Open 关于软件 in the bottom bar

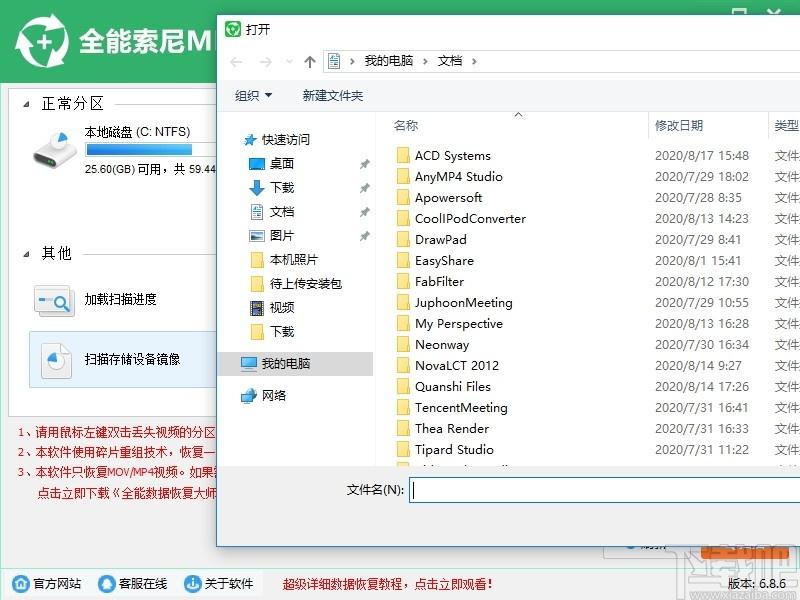[218, 583]
